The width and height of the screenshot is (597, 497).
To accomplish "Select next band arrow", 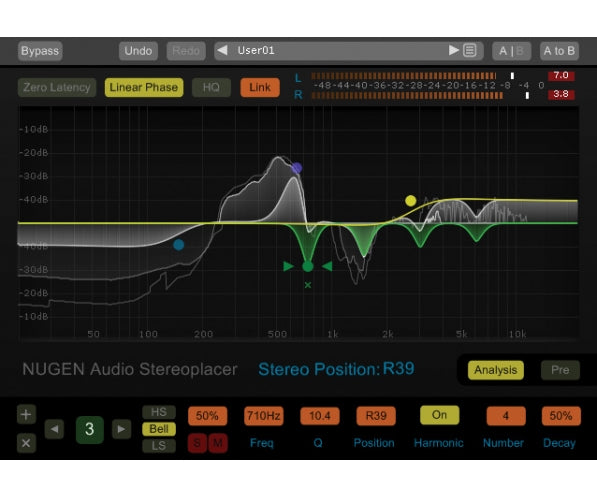I will [x=121, y=429].
